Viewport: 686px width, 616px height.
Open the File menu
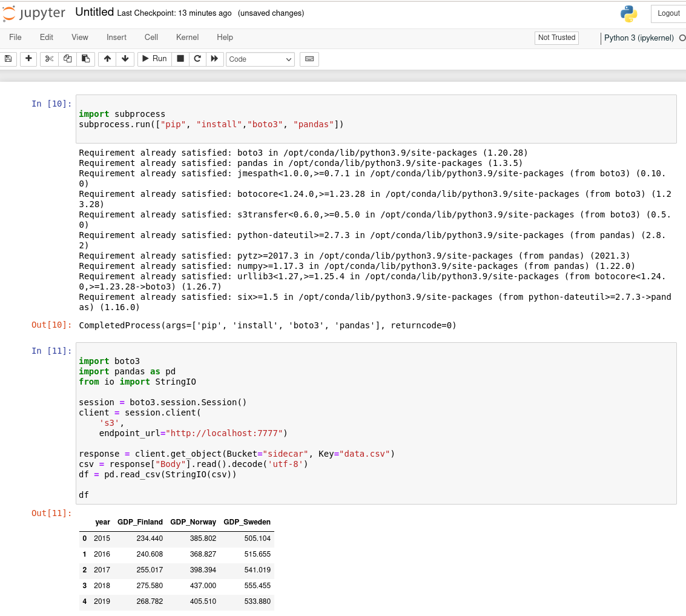click(15, 38)
